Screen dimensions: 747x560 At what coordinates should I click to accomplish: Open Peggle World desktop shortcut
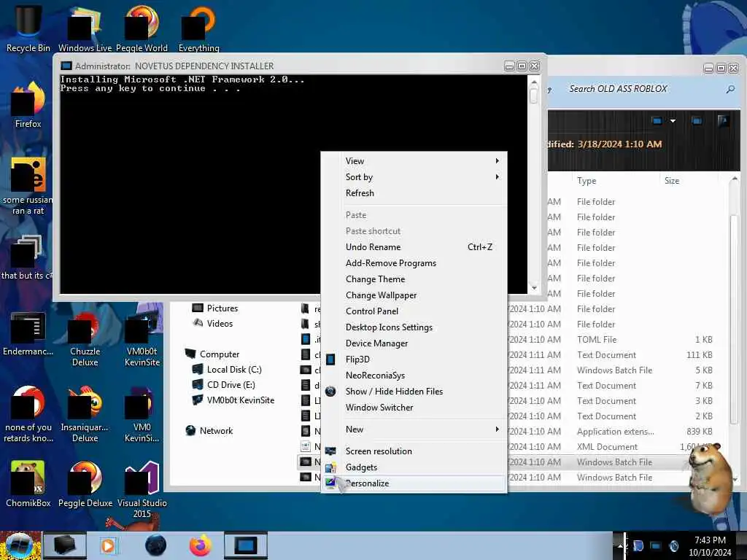[x=142, y=27]
